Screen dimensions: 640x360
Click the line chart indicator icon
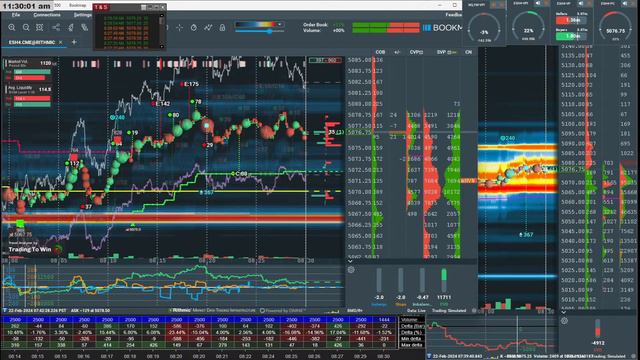point(208,28)
